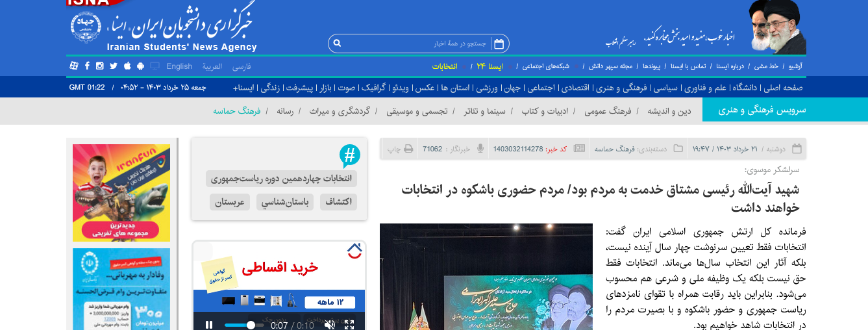Click the چاپ print link
This screenshot has width=868, height=330.
click(x=393, y=149)
